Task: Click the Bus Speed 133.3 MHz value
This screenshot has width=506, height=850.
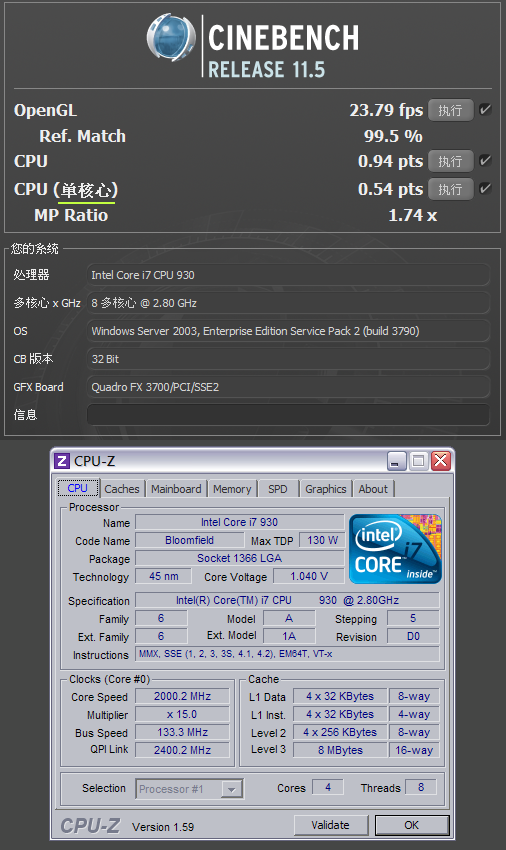Action: point(182,732)
